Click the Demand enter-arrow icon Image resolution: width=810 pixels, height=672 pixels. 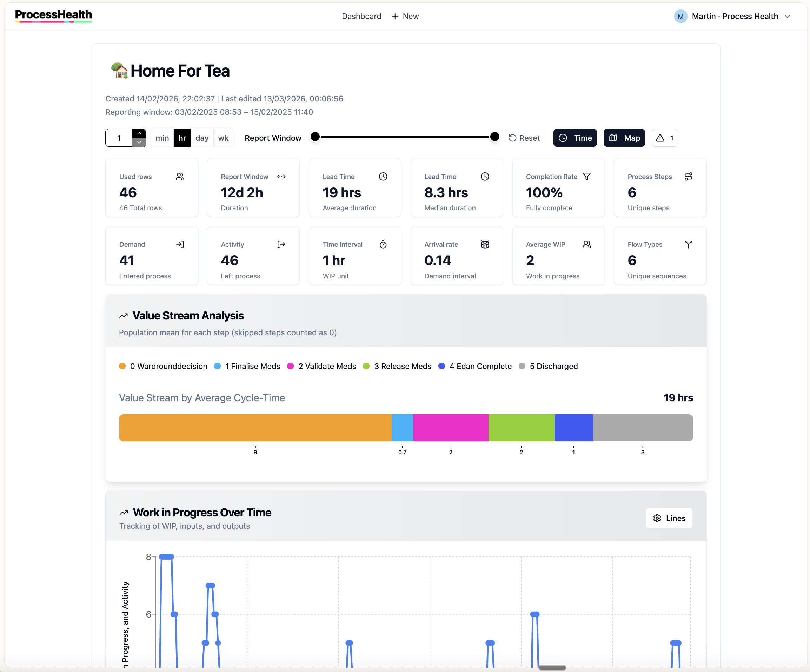tap(180, 244)
